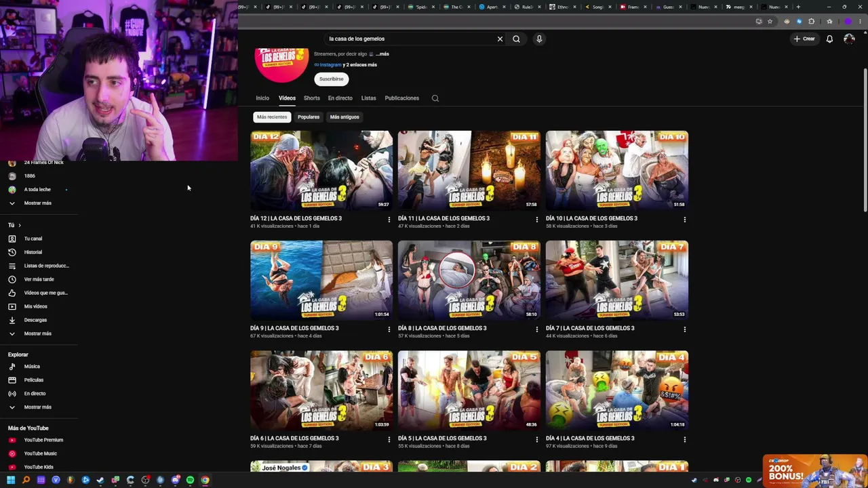868x488 pixels.
Task: Open options menu for DÍA 10 video
Action: pos(684,220)
